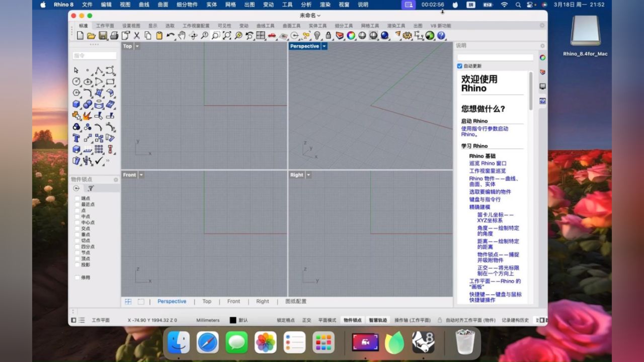Viewport: 644px width, 362px height.
Task: Open the 物件锁点 panel gear menu
Action: (x=116, y=179)
